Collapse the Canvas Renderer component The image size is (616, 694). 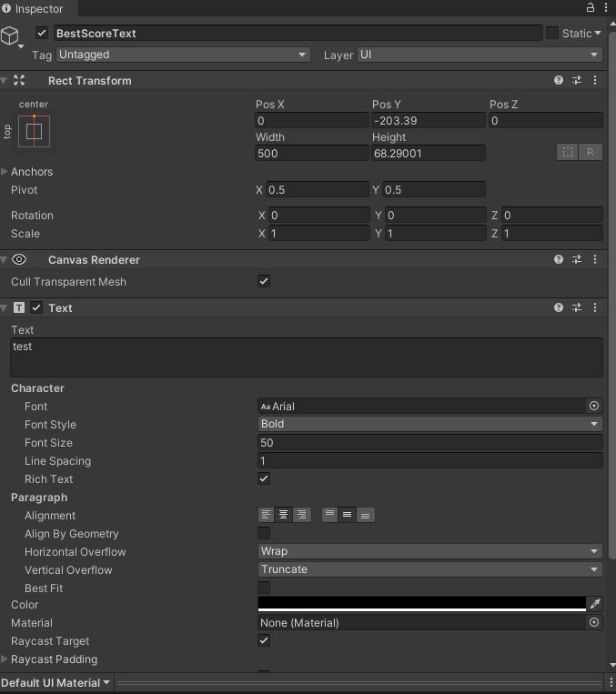click(x=4, y=260)
